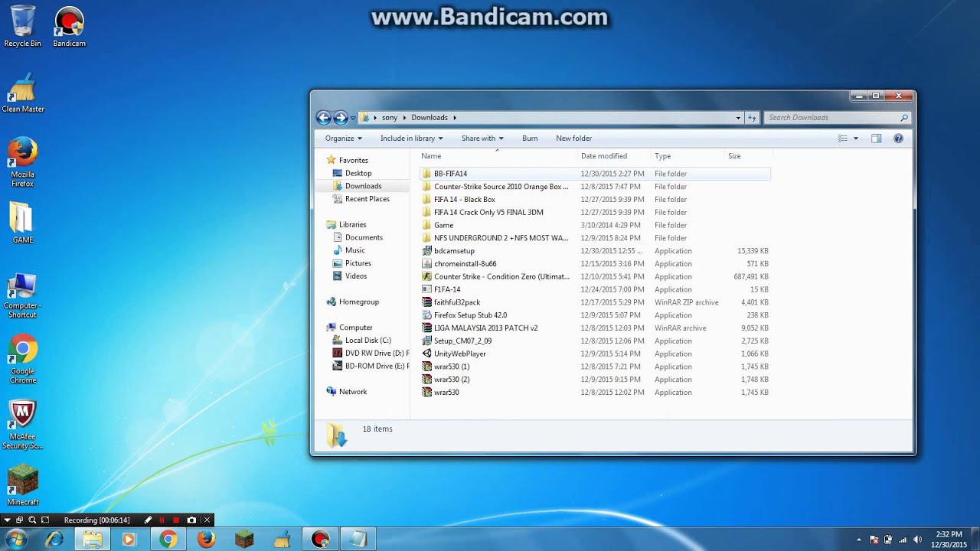Click the Downloads breadcrumb in address bar
980x551 pixels.
pyautogui.click(x=430, y=118)
